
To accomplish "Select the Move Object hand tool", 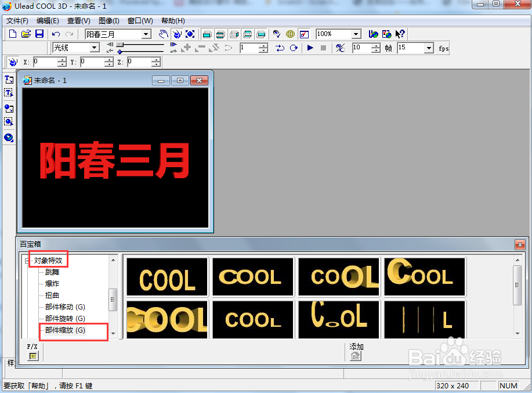I will pos(163,34).
